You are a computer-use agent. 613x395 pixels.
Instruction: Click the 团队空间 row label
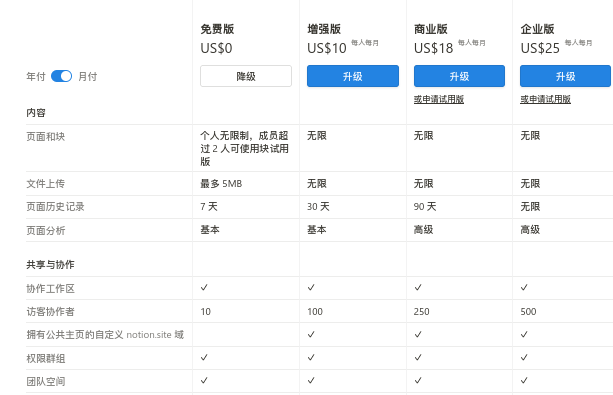(45, 381)
